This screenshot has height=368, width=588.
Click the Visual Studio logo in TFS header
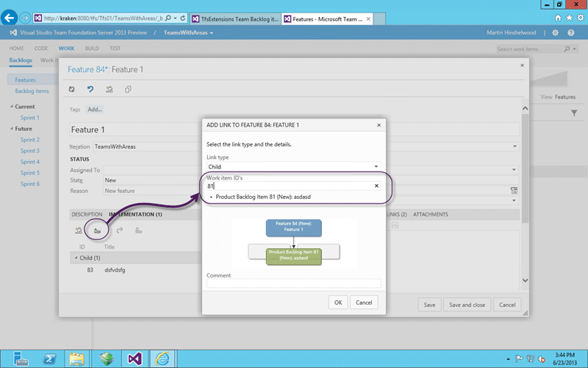pyautogui.click(x=13, y=32)
